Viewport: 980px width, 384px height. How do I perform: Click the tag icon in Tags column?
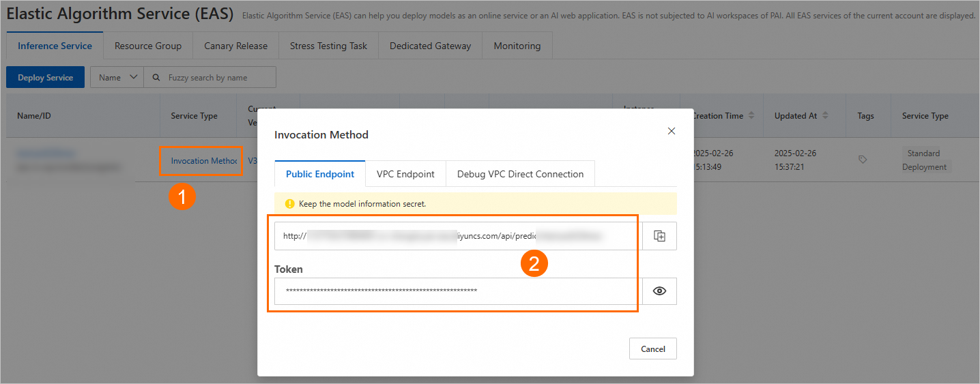click(863, 160)
